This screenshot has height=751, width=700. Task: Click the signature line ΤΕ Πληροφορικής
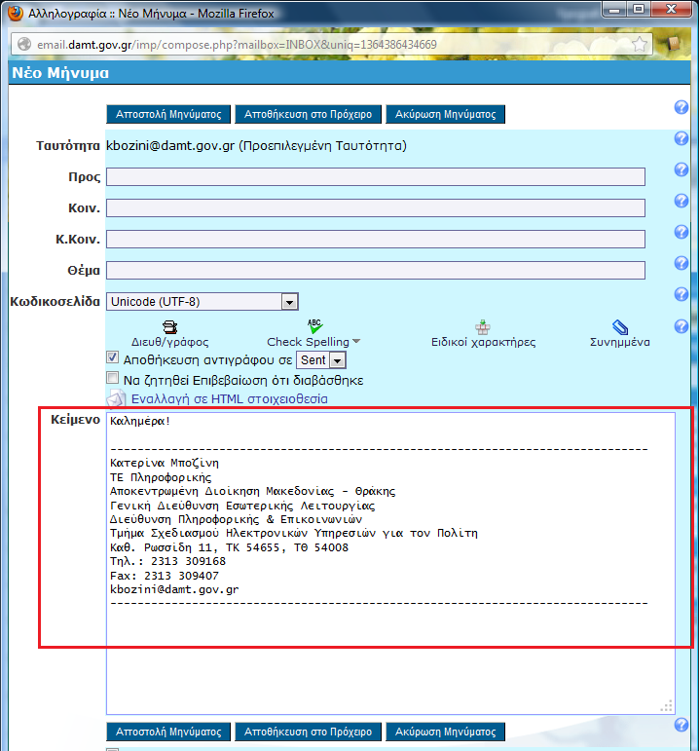(x=161, y=477)
